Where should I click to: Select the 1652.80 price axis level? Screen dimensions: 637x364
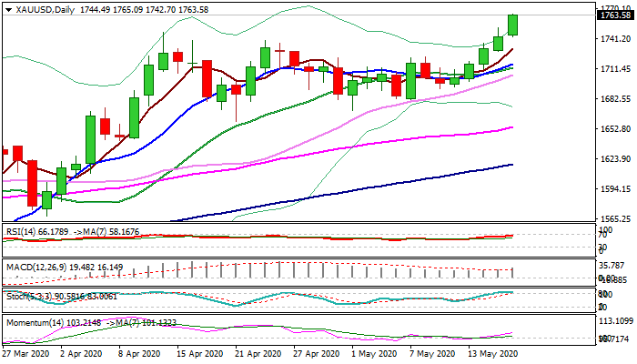615,129
